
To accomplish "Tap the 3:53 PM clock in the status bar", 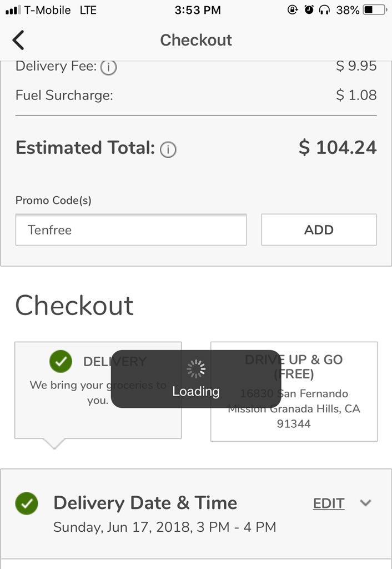I will point(197,10).
